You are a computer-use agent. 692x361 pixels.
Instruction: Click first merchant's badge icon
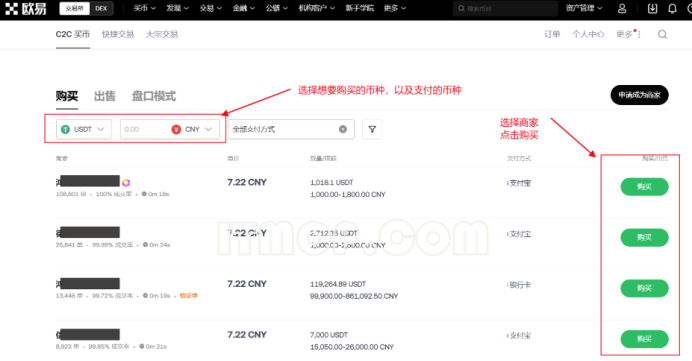[x=126, y=182]
